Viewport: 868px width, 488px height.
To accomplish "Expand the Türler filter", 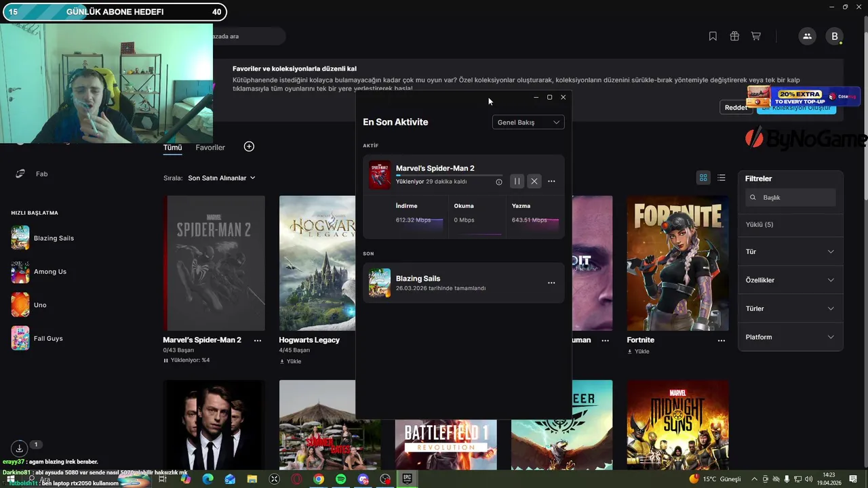I will [790, 308].
